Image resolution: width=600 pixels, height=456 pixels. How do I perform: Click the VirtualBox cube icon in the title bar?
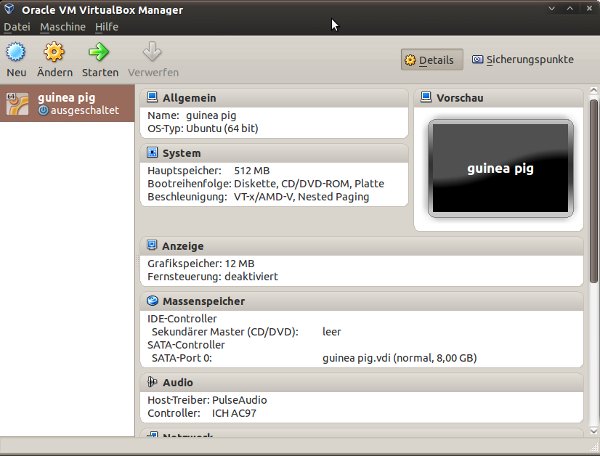pyautogui.click(x=9, y=9)
